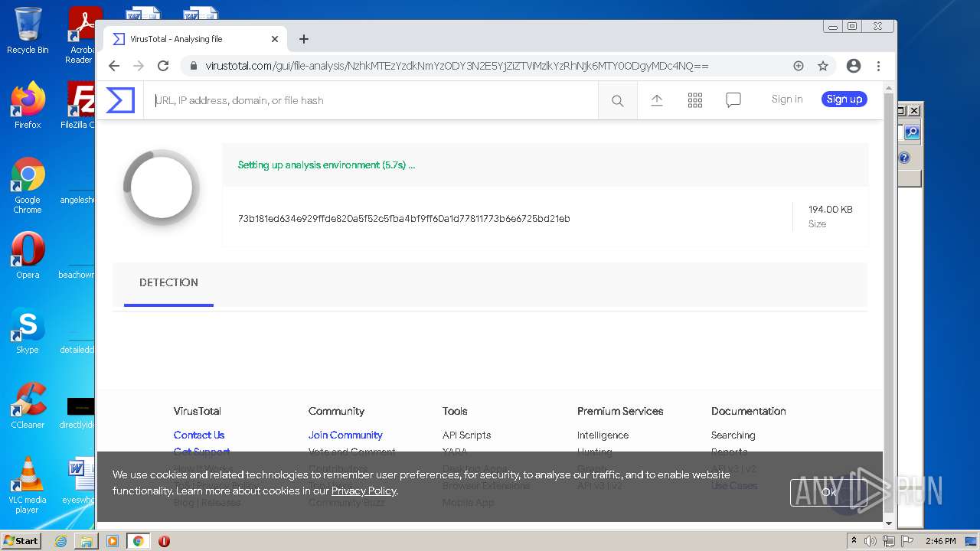This screenshot has height=551, width=980.
Task: Click the VirusTotal logo icon
Action: point(120,100)
